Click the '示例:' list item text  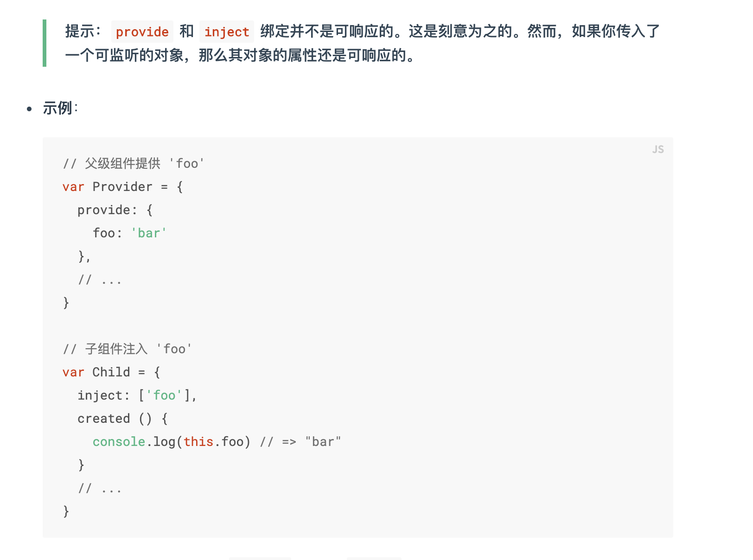[x=60, y=108]
